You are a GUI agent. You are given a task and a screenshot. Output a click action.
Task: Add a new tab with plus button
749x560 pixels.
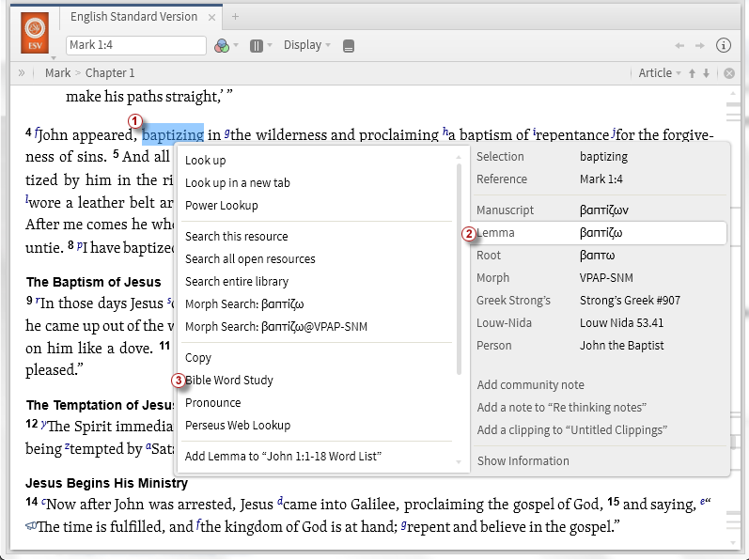pyautogui.click(x=235, y=17)
